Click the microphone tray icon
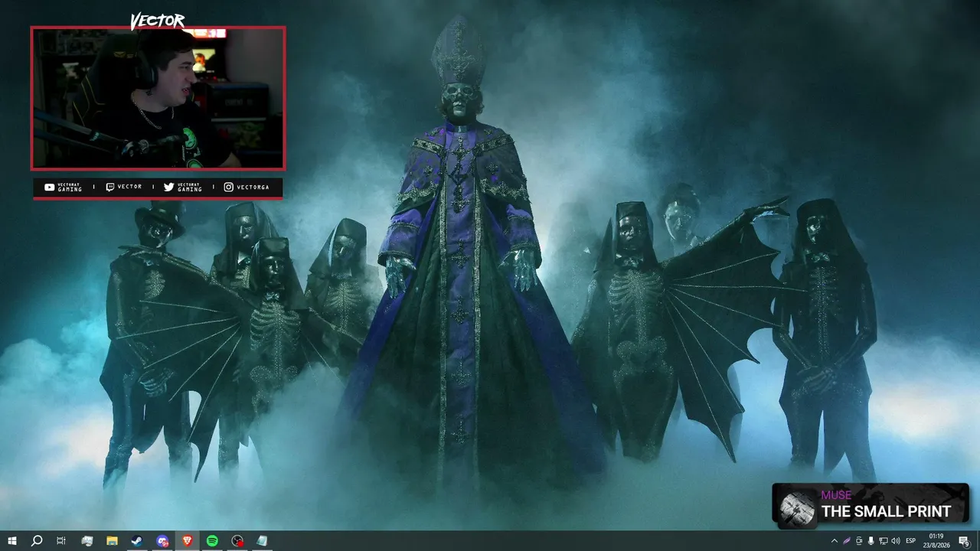Screen dimensions: 980x551 [871, 541]
